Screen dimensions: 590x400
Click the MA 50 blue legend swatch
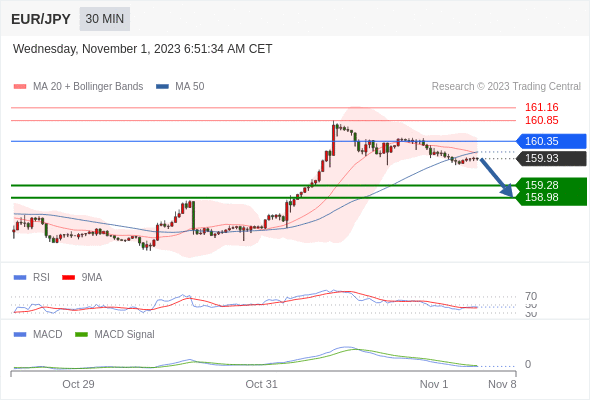coord(162,87)
